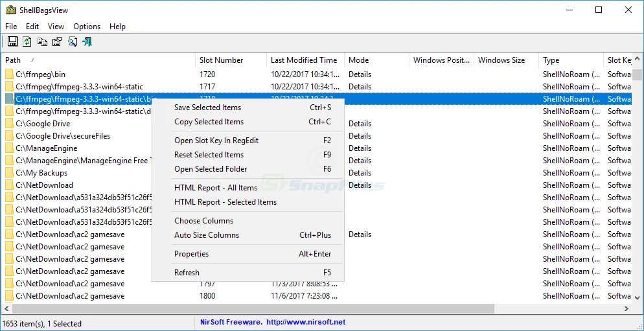Click the horizontal scrollbar right arrow
The image size is (644, 331).
[627, 308]
